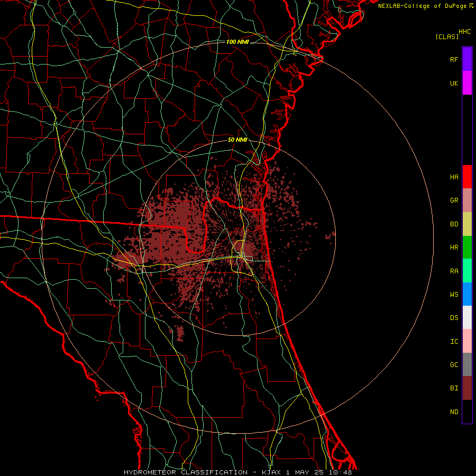Click the 10:48 timestamp text

pos(340,472)
